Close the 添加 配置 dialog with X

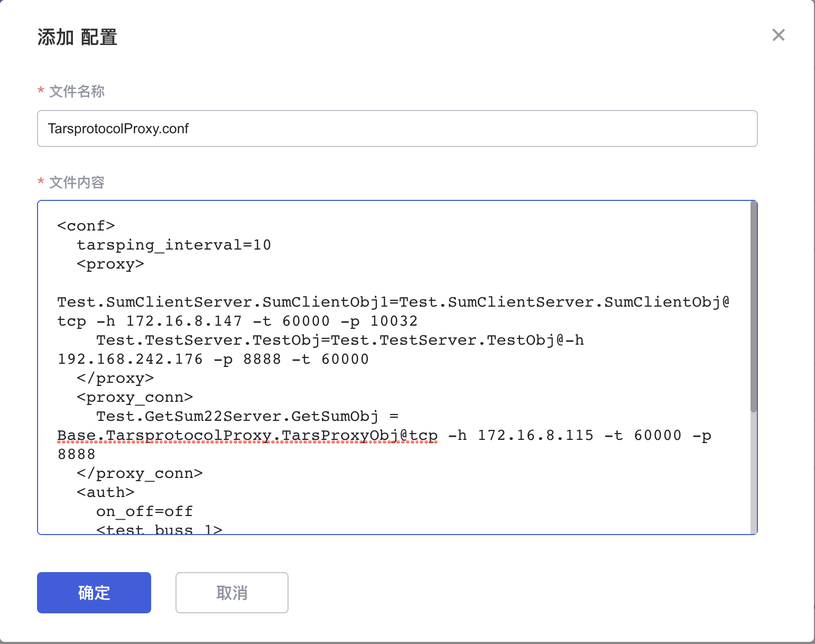coord(778,35)
